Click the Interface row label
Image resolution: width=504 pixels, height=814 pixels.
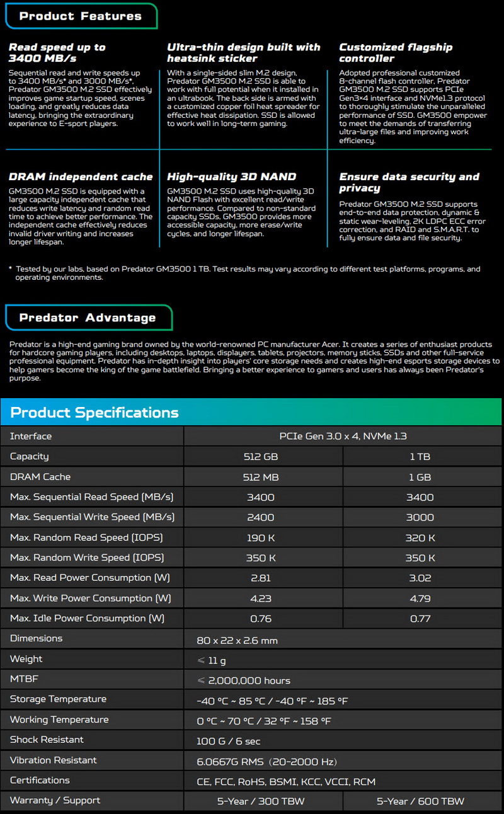[31, 436]
